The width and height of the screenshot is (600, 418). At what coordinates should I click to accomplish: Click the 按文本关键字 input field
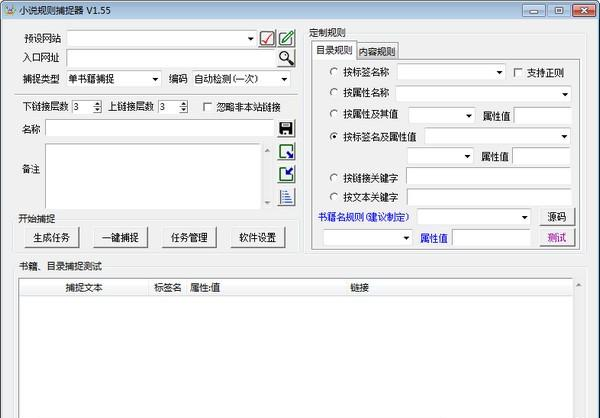[489, 197]
